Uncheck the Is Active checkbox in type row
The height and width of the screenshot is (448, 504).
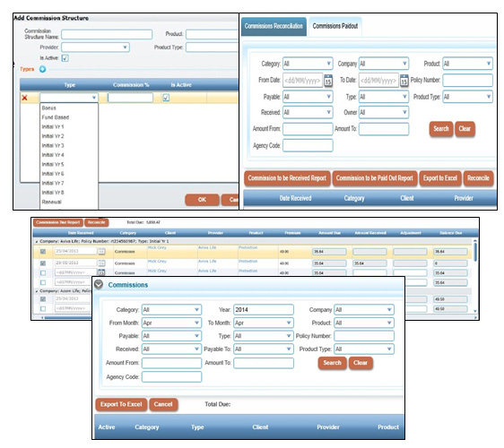[166, 98]
